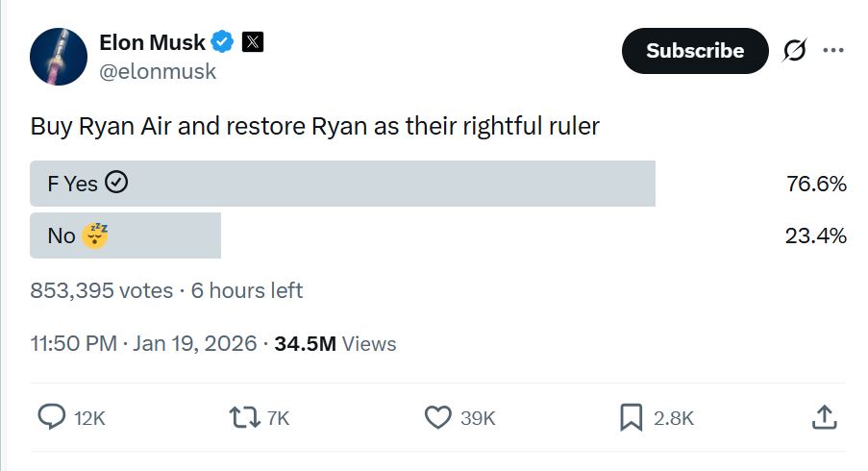Image resolution: width=868 pixels, height=471 pixels.
Task: Open Elon Musk's profile avatar
Action: [x=60, y=56]
